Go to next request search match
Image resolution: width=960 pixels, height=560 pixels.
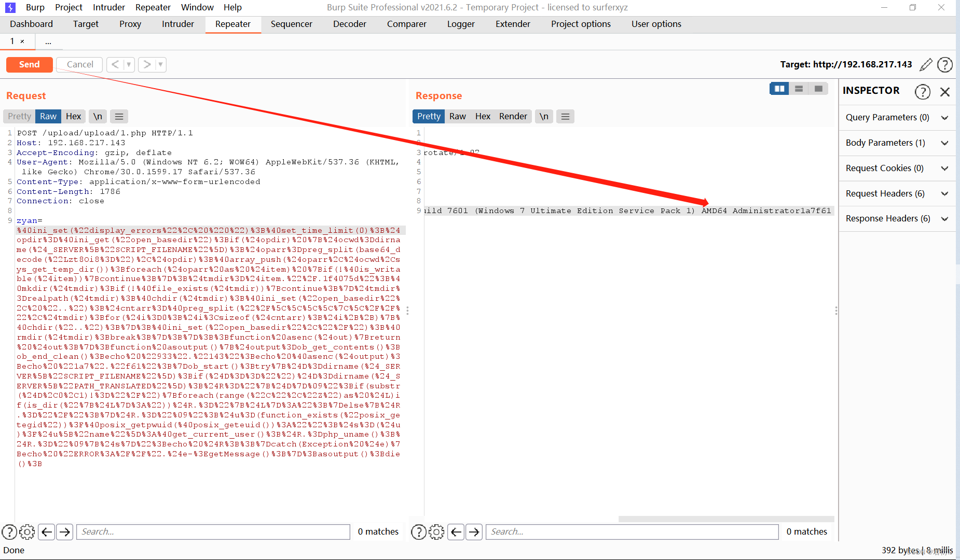coord(65,531)
